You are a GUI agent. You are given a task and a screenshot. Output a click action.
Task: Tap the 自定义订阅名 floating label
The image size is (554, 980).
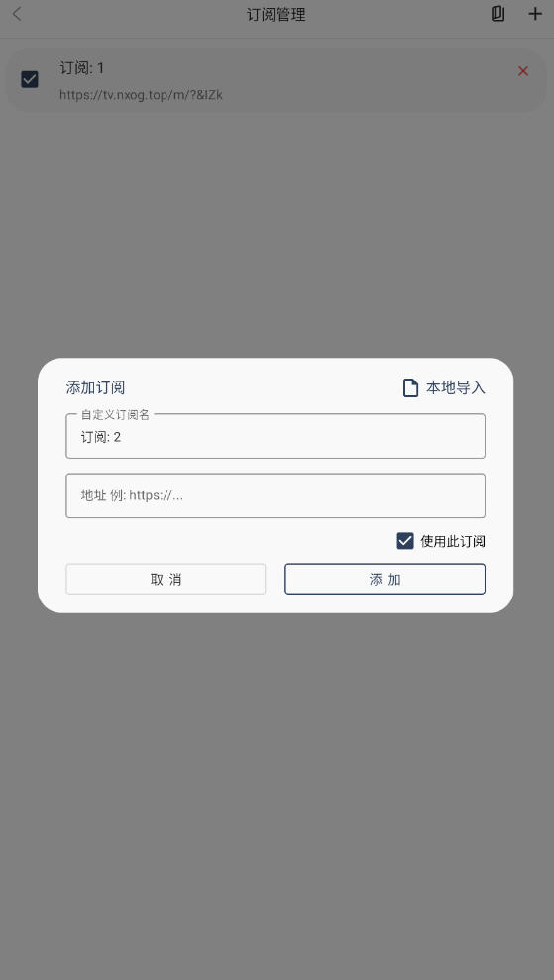pos(115,414)
